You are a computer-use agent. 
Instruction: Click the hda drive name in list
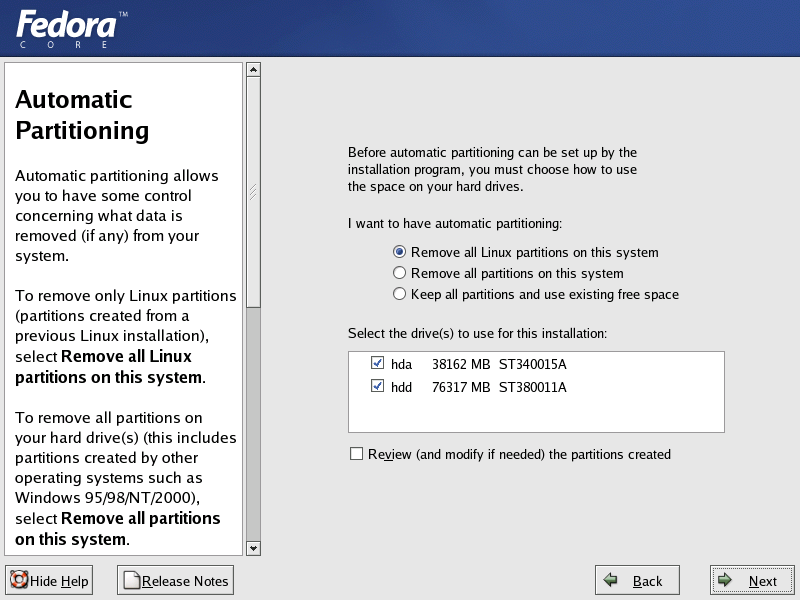pos(402,364)
